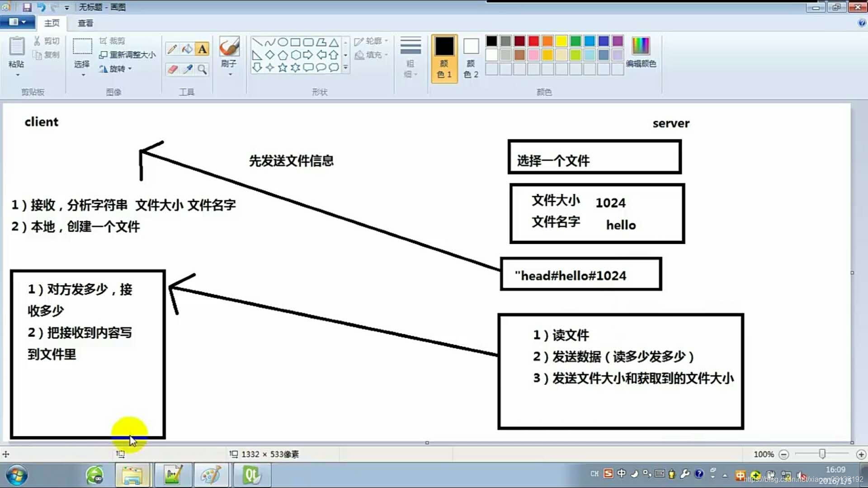
Task: Open the Paste dropdown arrow
Action: click(17, 75)
